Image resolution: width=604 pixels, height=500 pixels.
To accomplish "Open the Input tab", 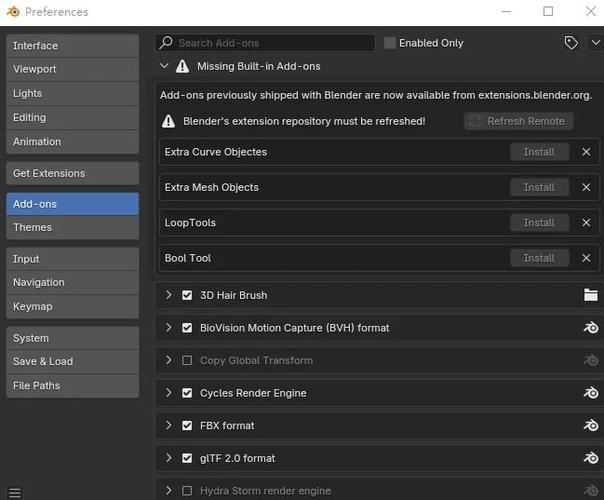I will (x=72, y=259).
